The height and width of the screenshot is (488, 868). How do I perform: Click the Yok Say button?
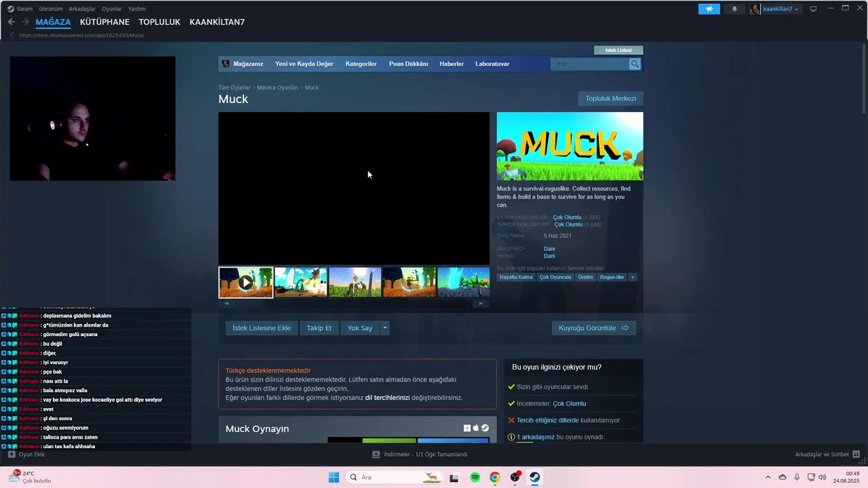click(x=360, y=328)
